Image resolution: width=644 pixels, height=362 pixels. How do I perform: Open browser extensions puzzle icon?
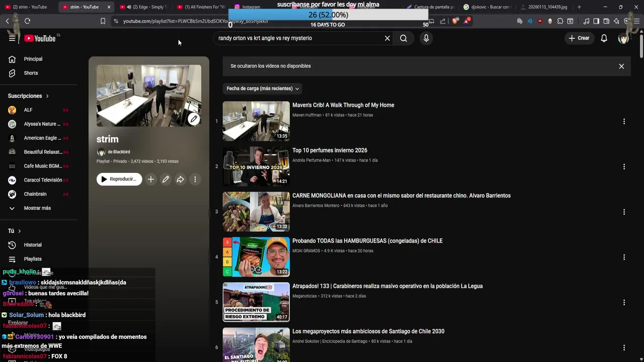(x=560, y=21)
